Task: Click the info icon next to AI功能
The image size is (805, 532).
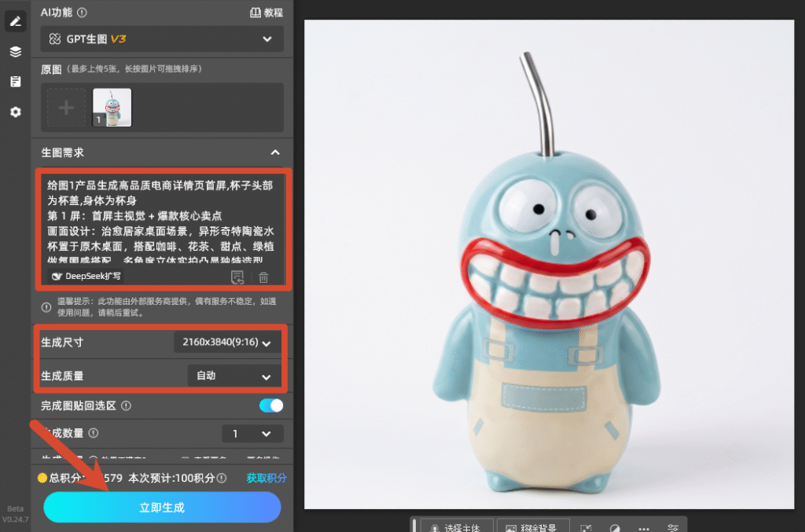Action: point(82,13)
